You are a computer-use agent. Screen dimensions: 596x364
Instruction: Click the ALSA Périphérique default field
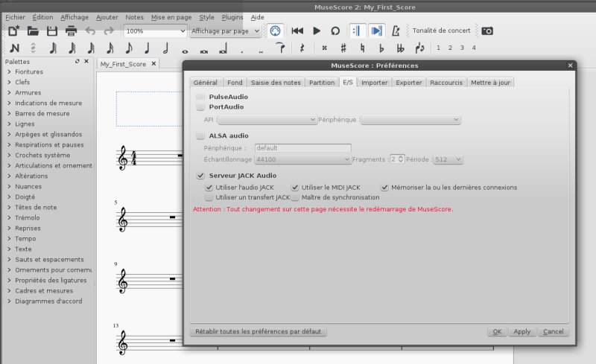[303, 148]
